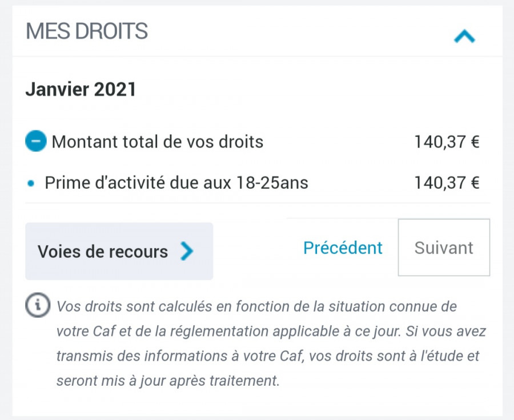Click the info circle icon beside the notice
This screenshot has width=514, height=420.
[38, 305]
